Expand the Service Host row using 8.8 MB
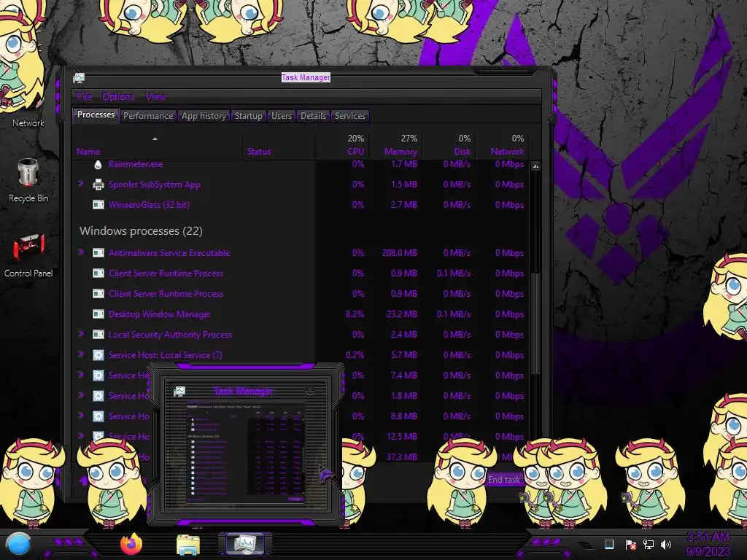Screen dimensions: 747x560 (81, 415)
